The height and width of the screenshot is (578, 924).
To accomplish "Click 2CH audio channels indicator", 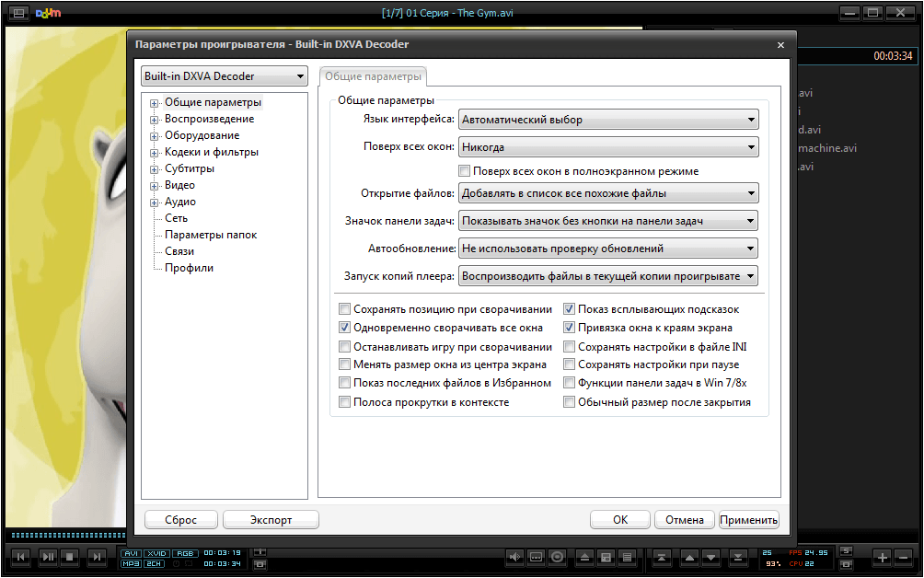I will click(x=155, y=564).
